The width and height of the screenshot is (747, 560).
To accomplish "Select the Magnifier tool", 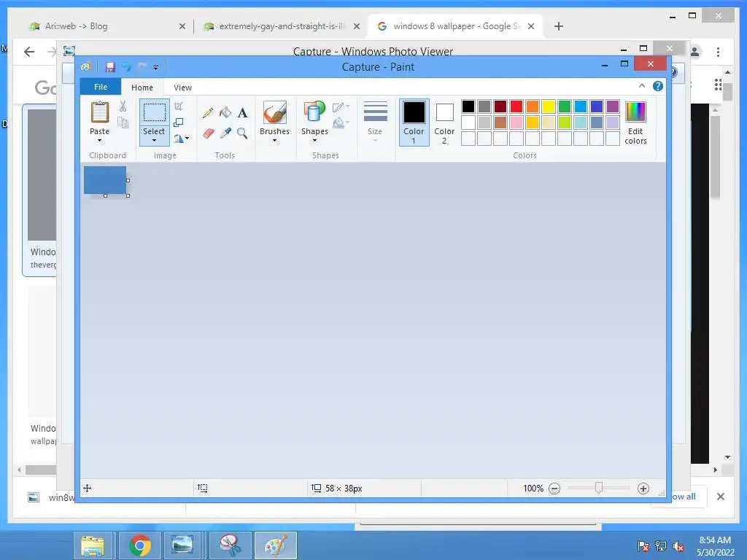I will (x=242, y=133).
